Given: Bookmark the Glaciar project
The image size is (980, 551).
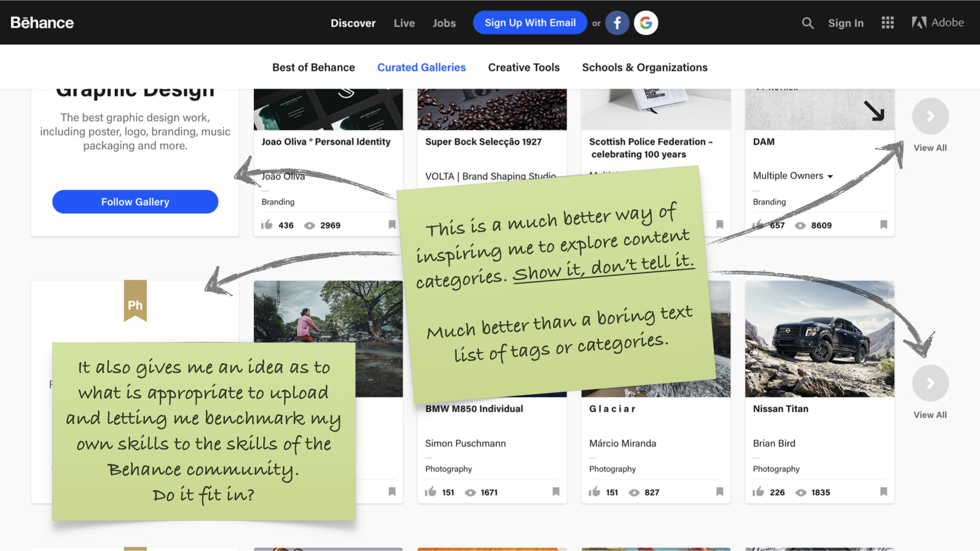Looking at the screenshot, I should coord(720,492).
